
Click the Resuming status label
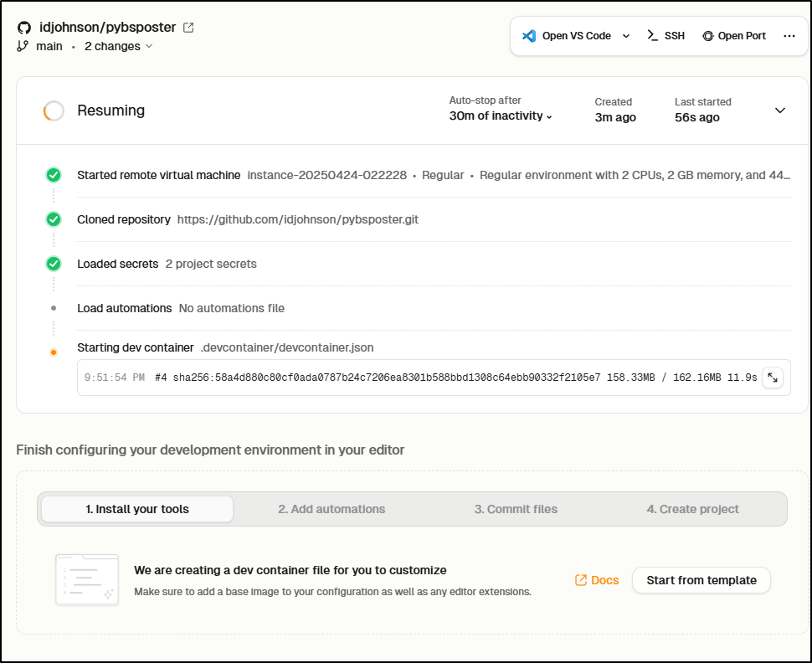click(110, 110)
